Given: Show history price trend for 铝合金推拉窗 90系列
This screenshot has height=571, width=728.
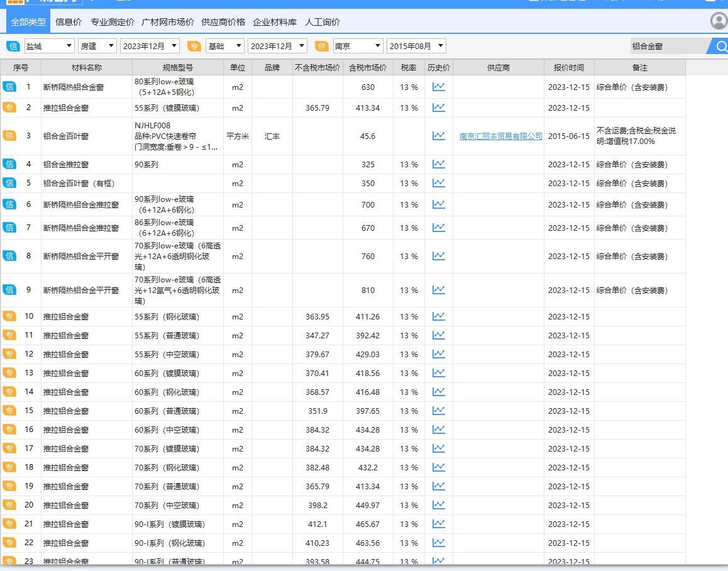Looking at the screenshot, I should click(439, 164).
